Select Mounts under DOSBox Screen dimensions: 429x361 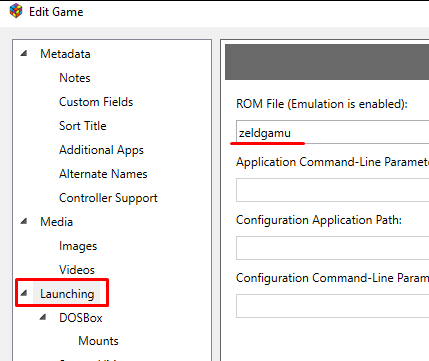[98, 341]
